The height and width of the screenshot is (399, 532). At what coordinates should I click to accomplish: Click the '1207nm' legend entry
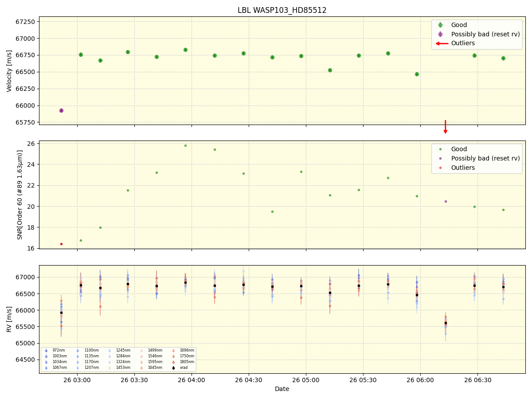click(92, 368)
